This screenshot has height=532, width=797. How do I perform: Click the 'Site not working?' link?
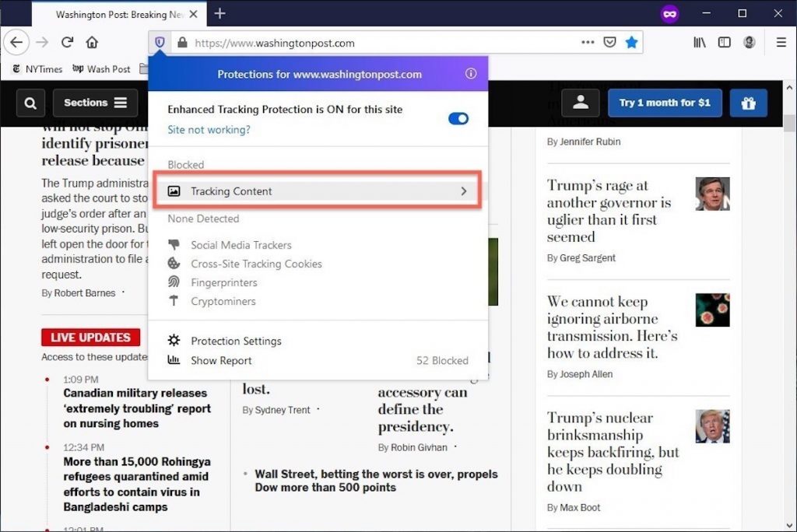[x=209, y=130]
